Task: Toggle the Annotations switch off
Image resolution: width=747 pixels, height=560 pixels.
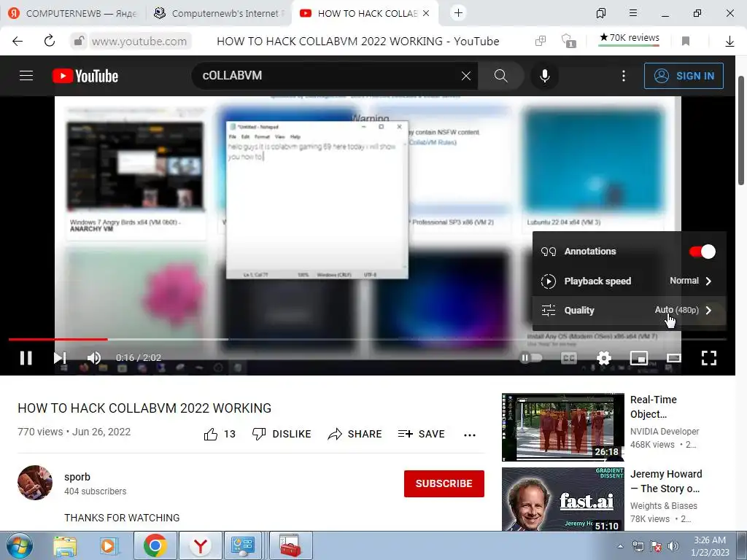Action: point(703,252)
